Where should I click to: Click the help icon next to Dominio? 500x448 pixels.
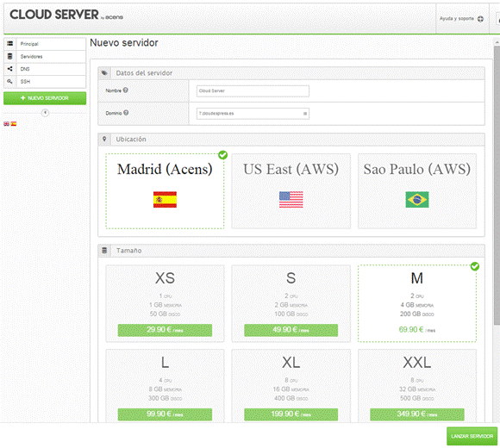(126, 113)
